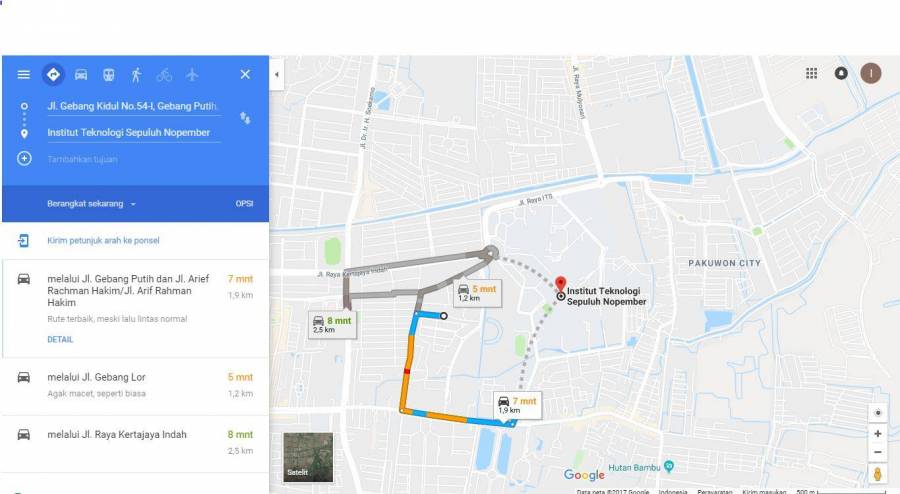
Task: Open Google apps grid
Action: tap(812, 73)
